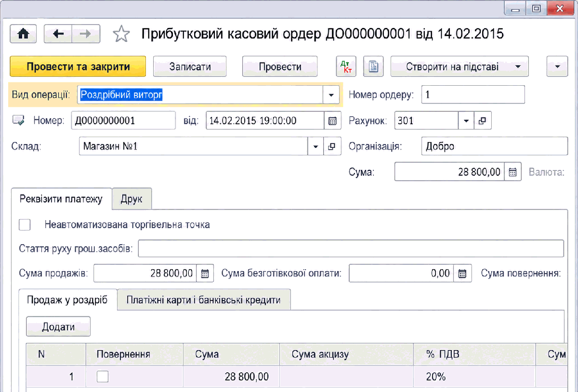
Task: Open the Рахунок 301 account form
Action: (x=483, y=121)
